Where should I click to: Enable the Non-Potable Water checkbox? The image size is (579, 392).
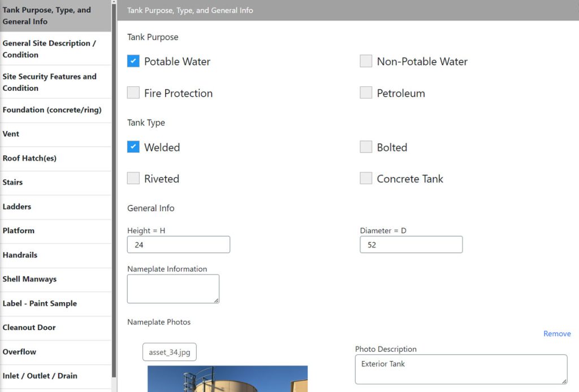366,61
